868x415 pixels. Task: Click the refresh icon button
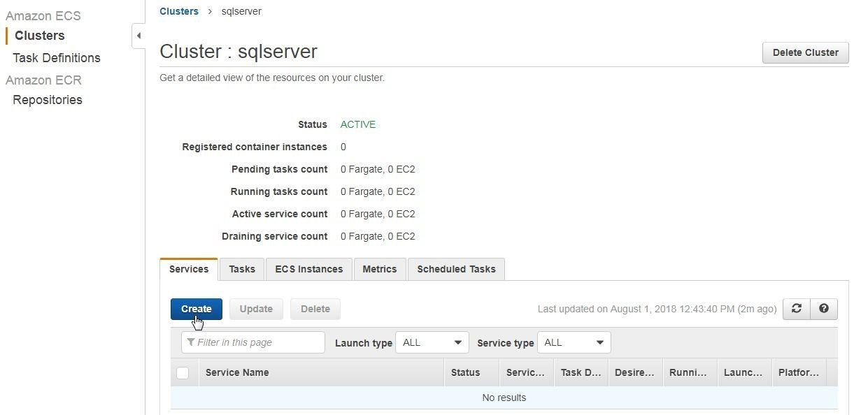point(796,309)
